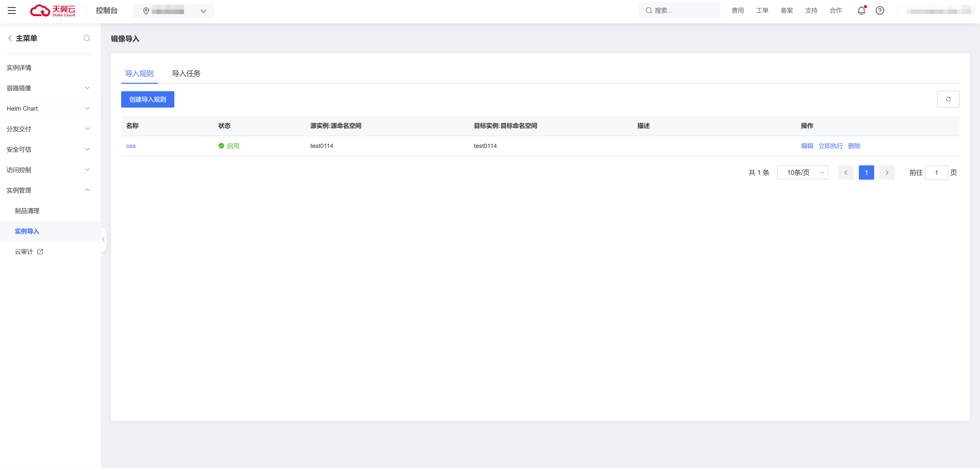This screenshot has height=470, width=980.
Task: Click 立即执行 for the oss rule
Action: [830, 146]
